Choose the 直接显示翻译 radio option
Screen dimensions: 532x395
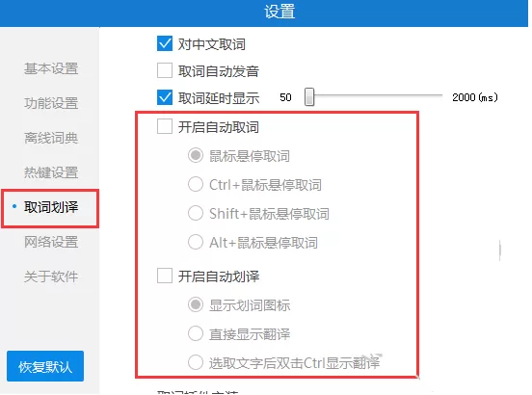tap(196, 333)
